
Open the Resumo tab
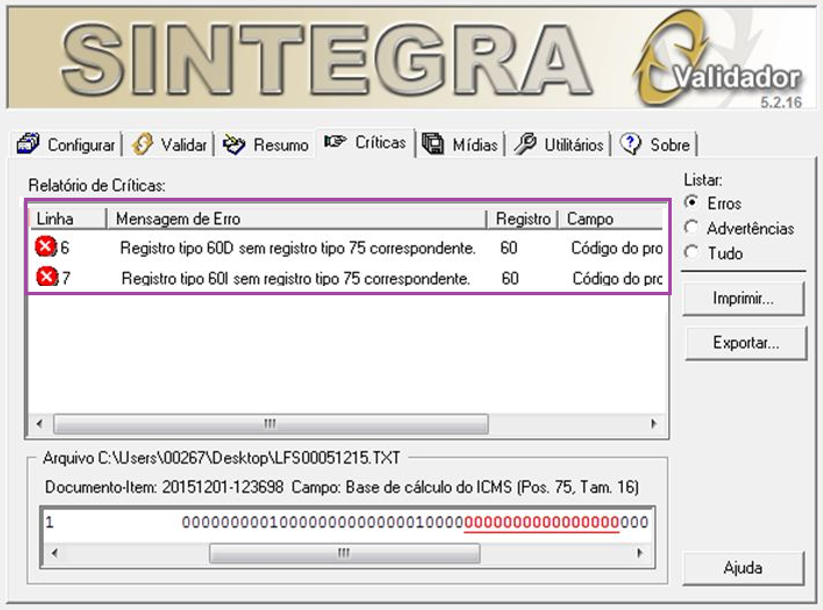265,144
